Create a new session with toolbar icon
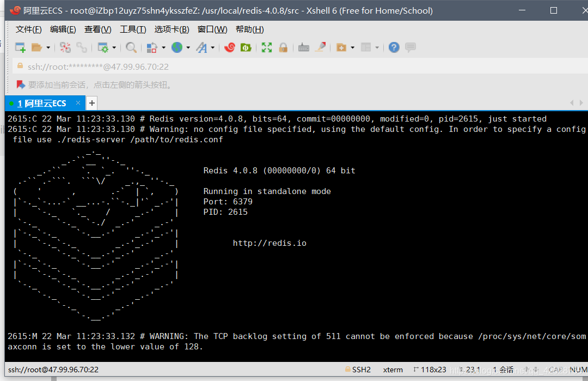Screen dimensions: 588x381 coord(20,47)
